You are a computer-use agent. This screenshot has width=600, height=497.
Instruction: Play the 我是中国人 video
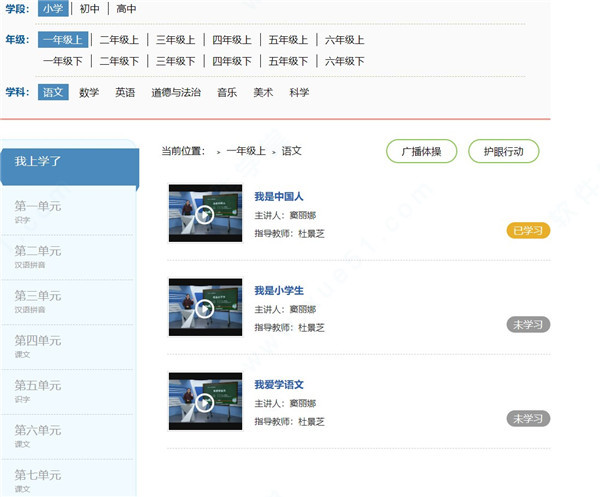(205, 214)
